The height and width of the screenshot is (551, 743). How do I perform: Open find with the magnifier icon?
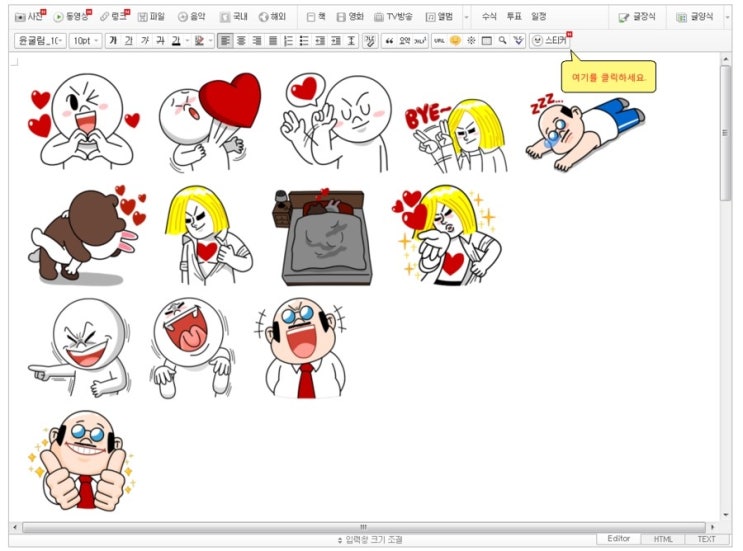tap(502, 41)
